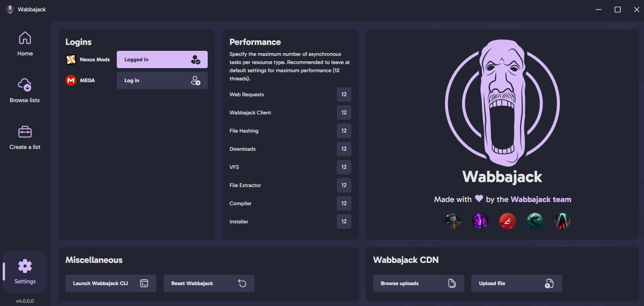
Task: Click the Logged in Nexus Mods button
Action: (x=162, y=59)
